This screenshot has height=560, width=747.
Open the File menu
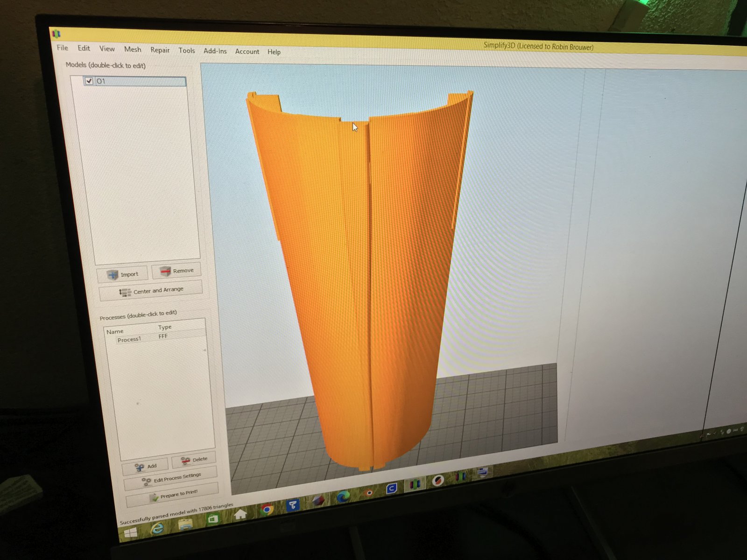tap(62, 48)
